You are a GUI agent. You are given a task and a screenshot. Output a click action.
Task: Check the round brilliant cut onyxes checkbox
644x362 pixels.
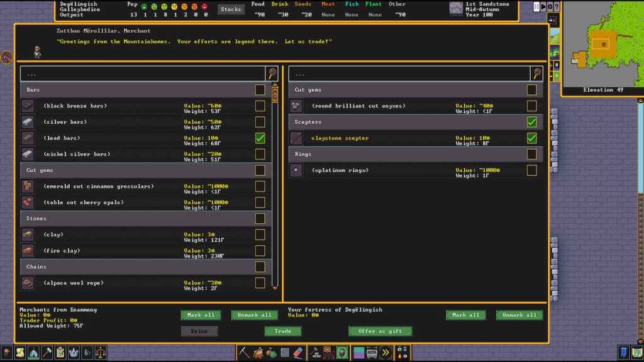point(532,106)
